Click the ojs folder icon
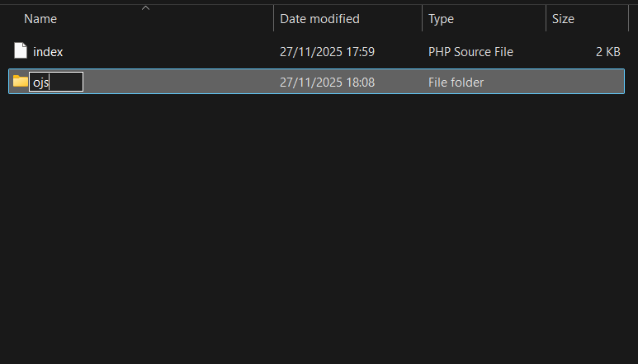Screen dimensions: 638x364 click(x=20, y=82)
